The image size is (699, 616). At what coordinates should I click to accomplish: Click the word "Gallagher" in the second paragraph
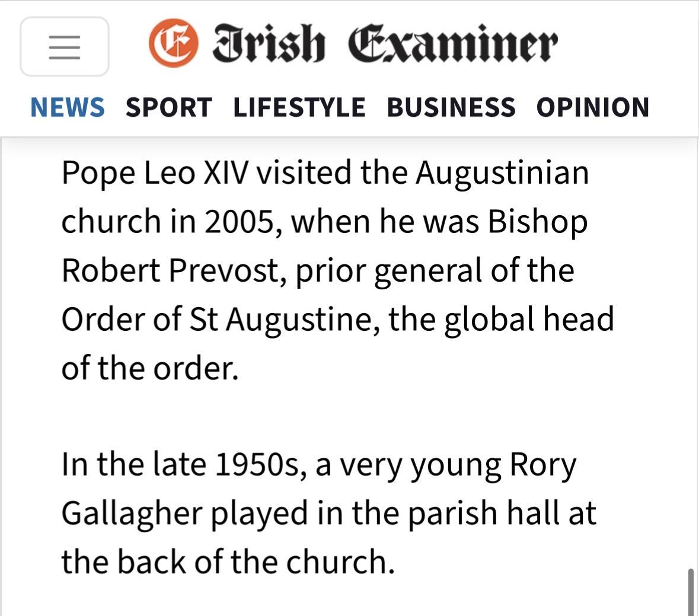(x=132, y=513)
